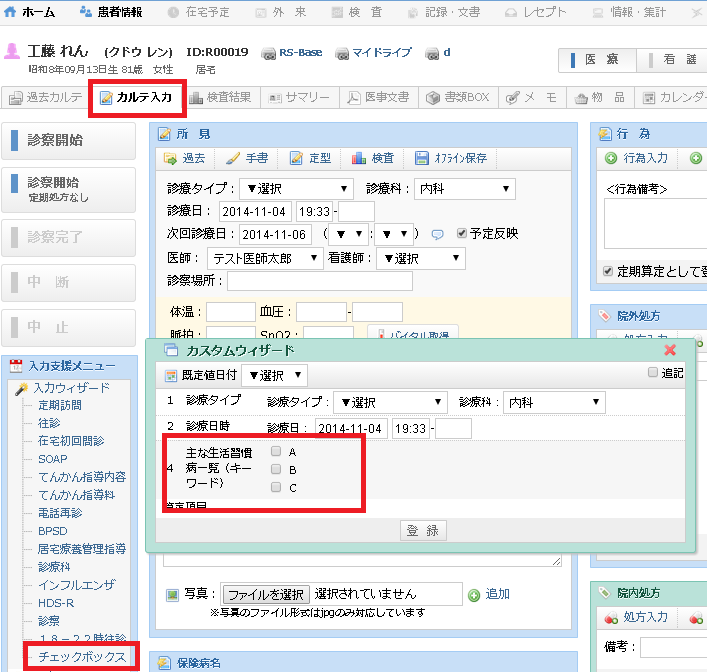Screen dimensions: 707x672
Task: Open 定期訪問 wizard link
Action: click(60, 405)
